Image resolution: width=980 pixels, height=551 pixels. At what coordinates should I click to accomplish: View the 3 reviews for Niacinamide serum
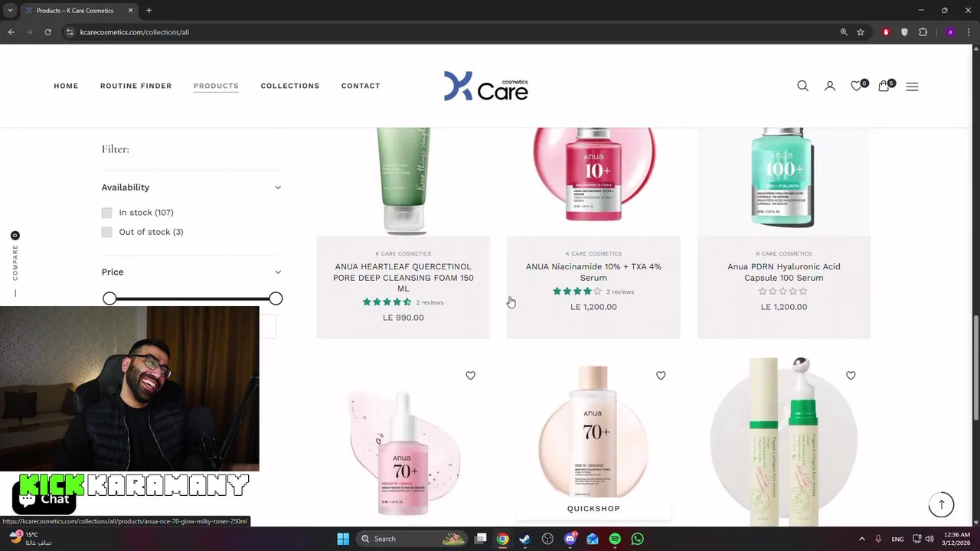point(620,292)
